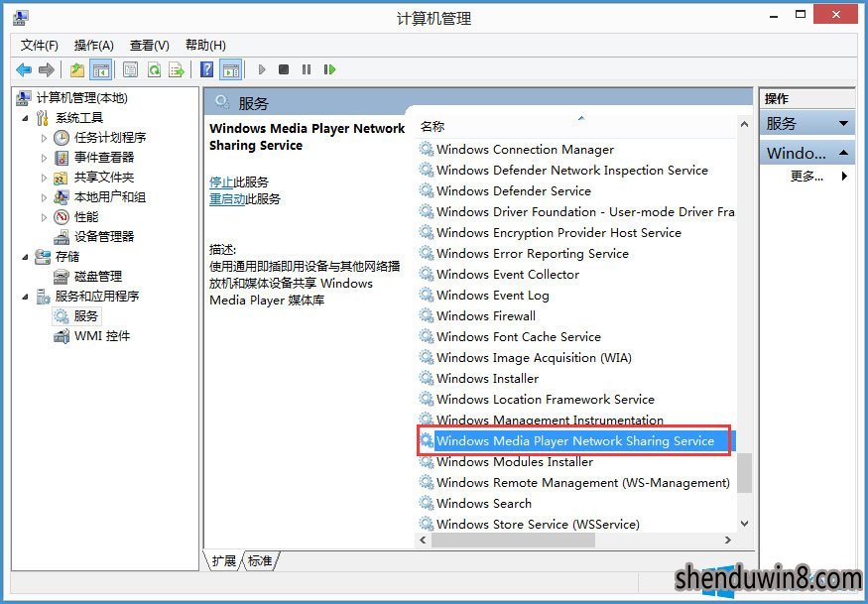The height and width of the screenshot is (604, 868).
Task: Open the 文件(F) menu
Action: point(40,46)
